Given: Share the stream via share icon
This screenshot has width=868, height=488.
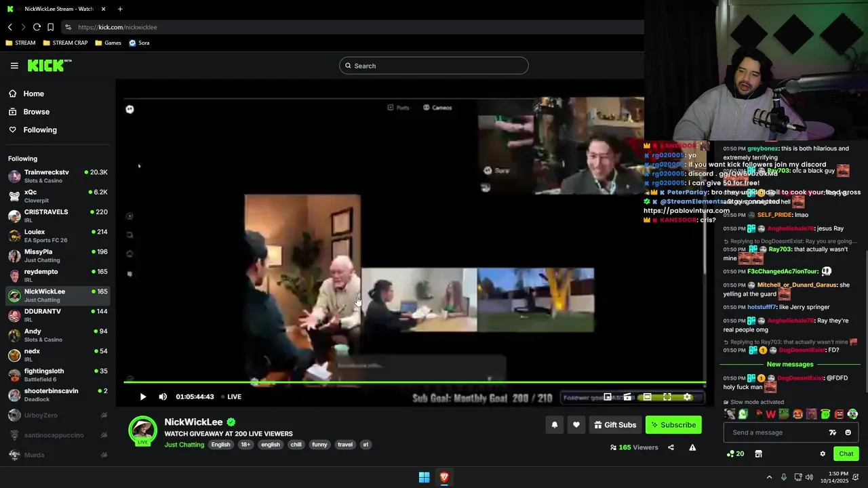Looking at the screenshot, I should (671, 447).
